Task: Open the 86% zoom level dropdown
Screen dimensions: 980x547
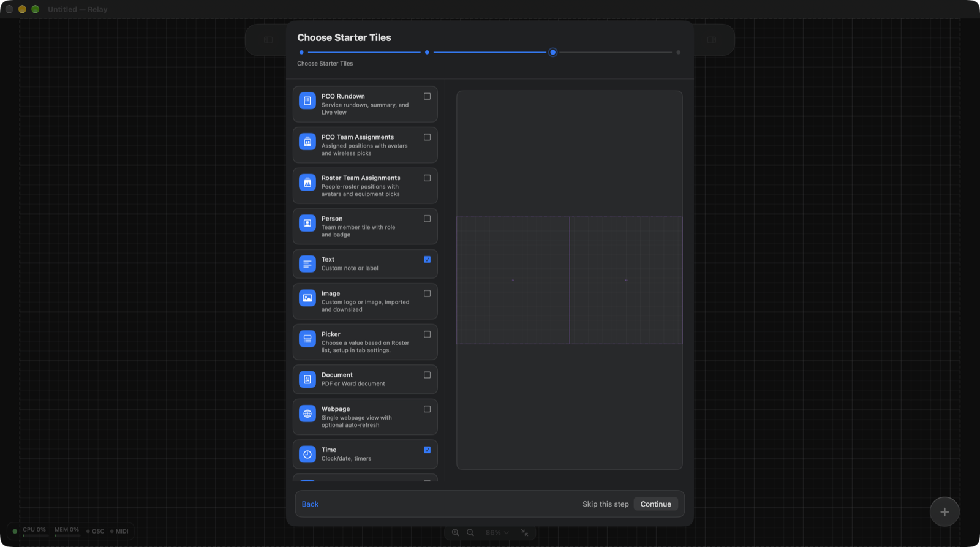Action: click(x=497, y=532)
